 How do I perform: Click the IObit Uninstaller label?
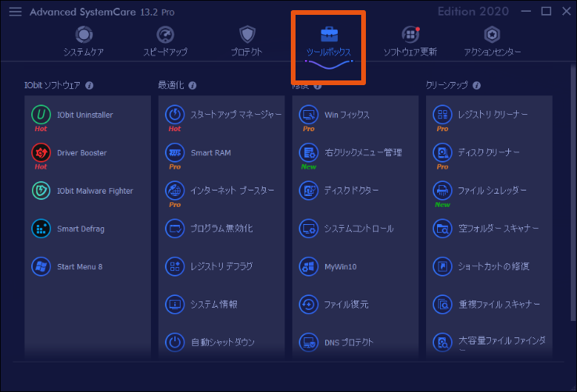coord(85,115)
